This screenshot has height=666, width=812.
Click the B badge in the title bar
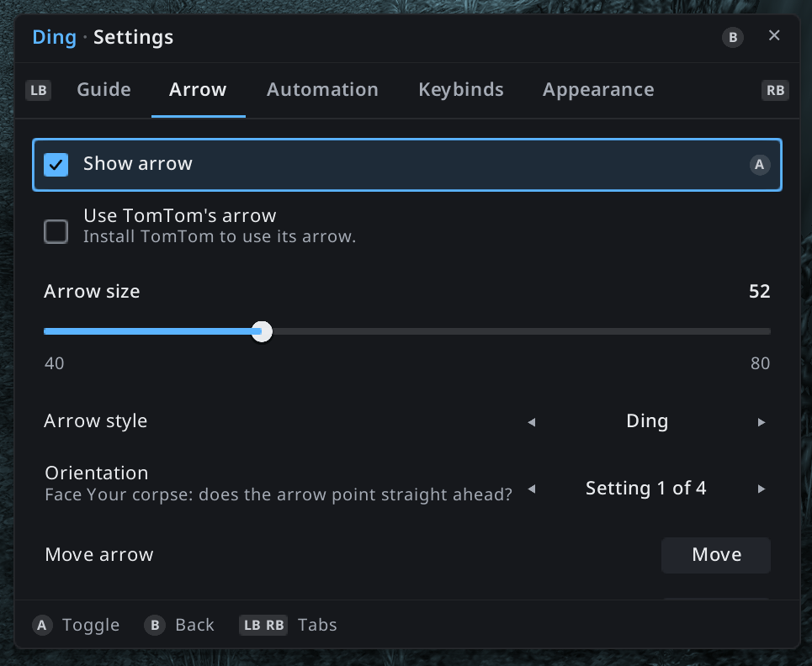(733, 37)
